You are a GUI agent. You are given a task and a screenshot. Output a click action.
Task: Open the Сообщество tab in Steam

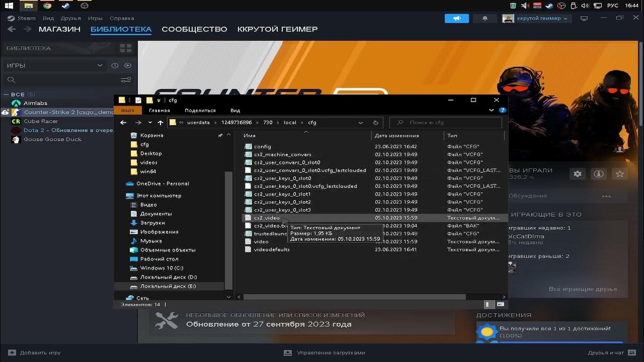point(194,29)
